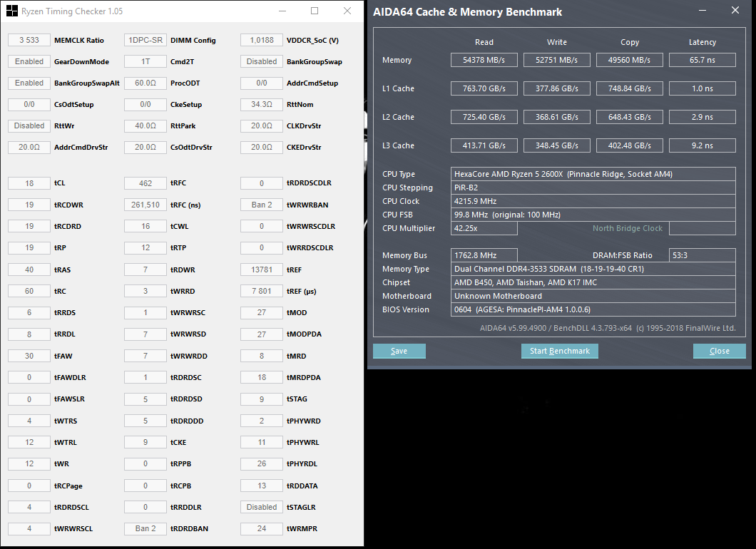Click the tCL value 18

tap(29, 183)
